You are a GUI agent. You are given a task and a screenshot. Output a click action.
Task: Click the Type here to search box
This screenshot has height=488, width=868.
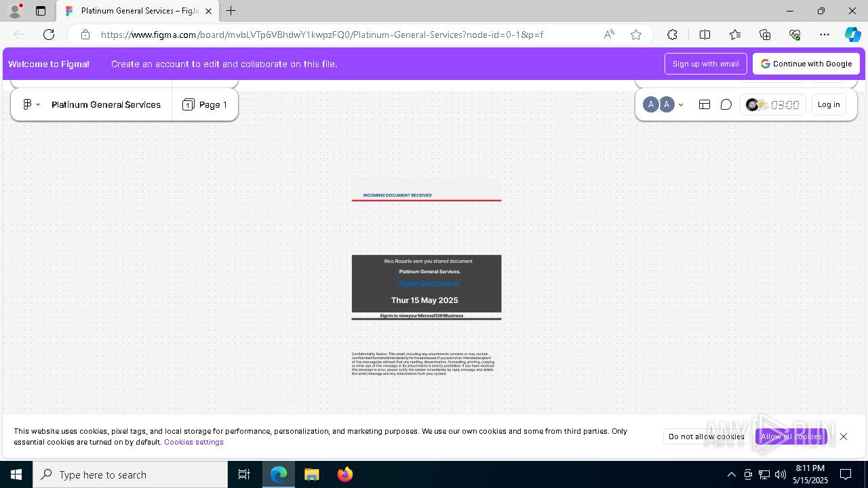click(x=130, y=474)
